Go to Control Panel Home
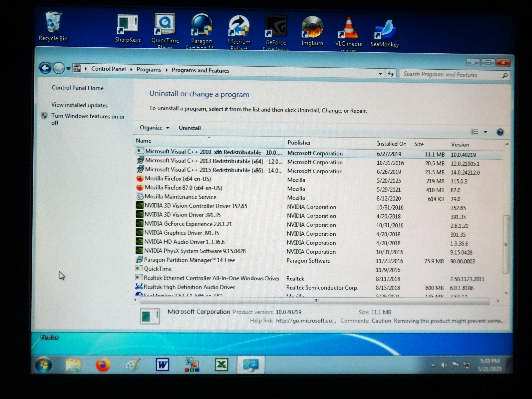The image size is (532, 399). pos(77,88)
